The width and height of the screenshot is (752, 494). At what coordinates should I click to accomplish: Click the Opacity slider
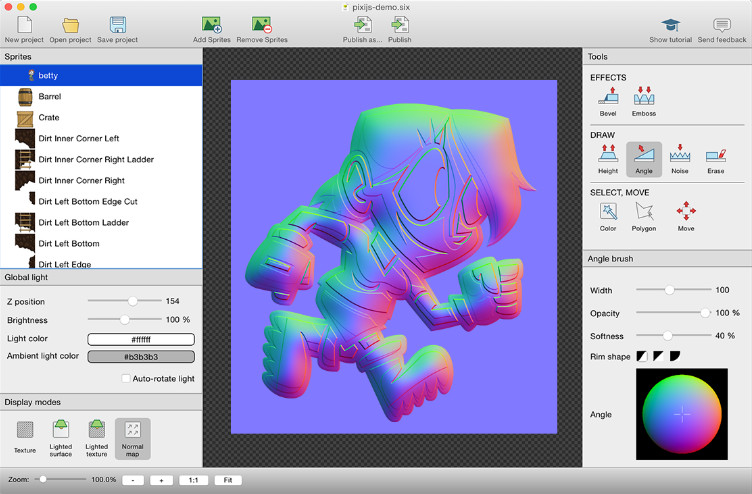(x=673, y=313)
